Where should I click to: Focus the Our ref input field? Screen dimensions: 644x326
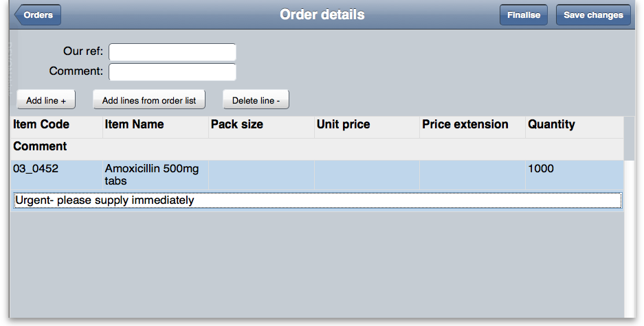point(172,52)
